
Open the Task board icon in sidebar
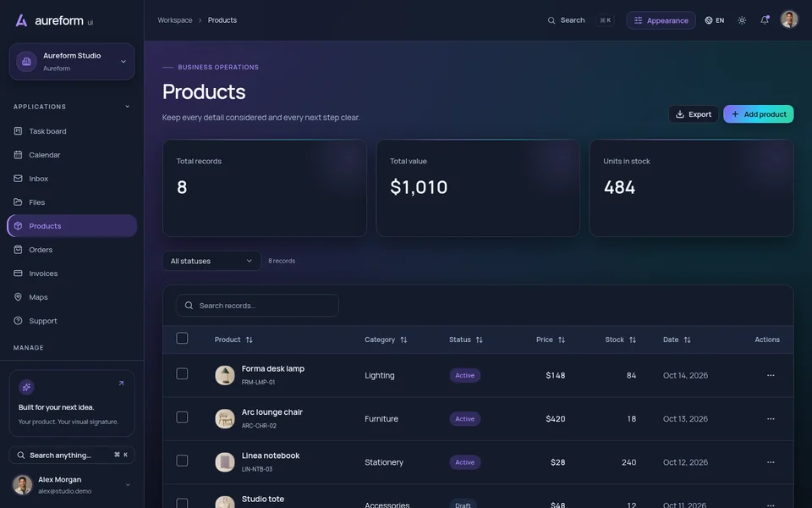[18, 131]
